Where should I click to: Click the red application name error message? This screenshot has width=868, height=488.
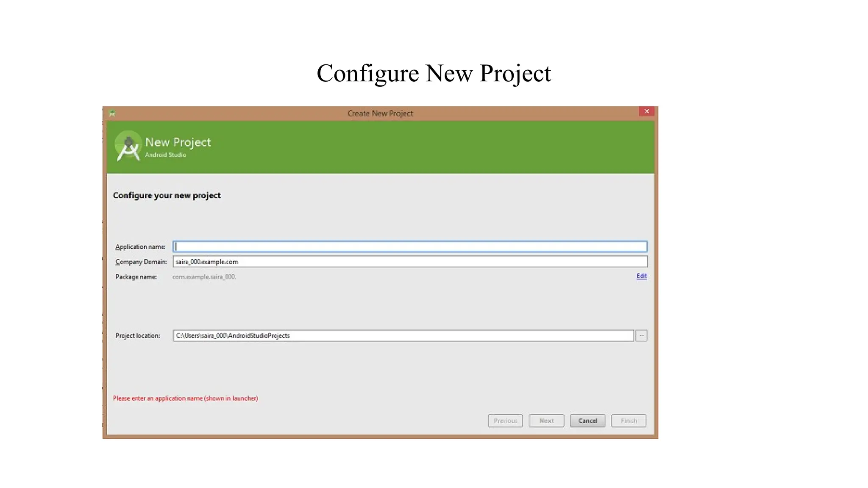[185, 398]
